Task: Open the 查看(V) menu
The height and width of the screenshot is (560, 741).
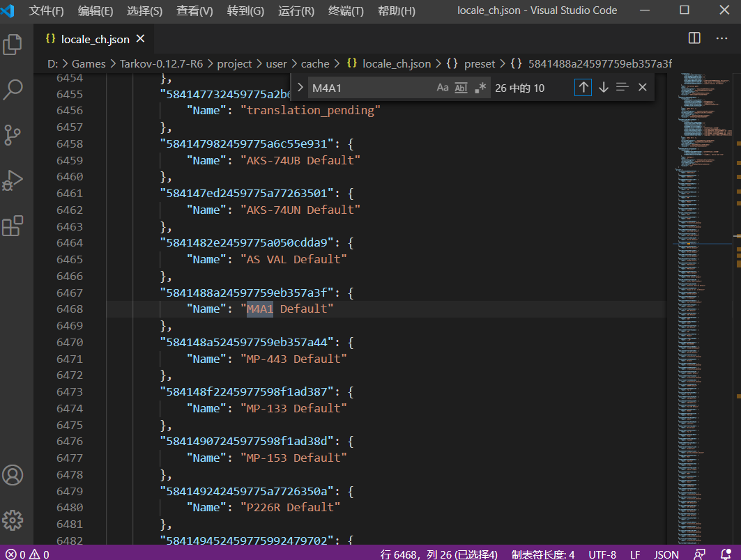Action: 194,10
